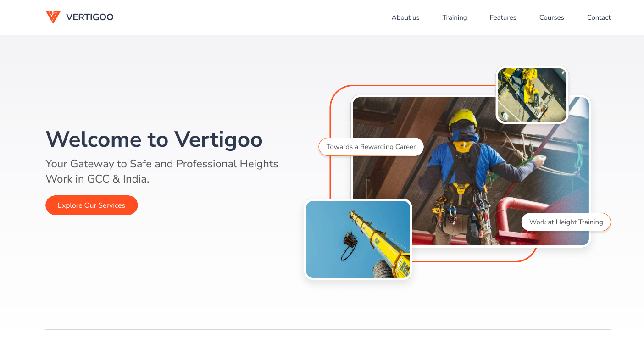Open the yellow crane aerial-view thumbnail
This screenshot has width=644, height=338.
point(532,94)
